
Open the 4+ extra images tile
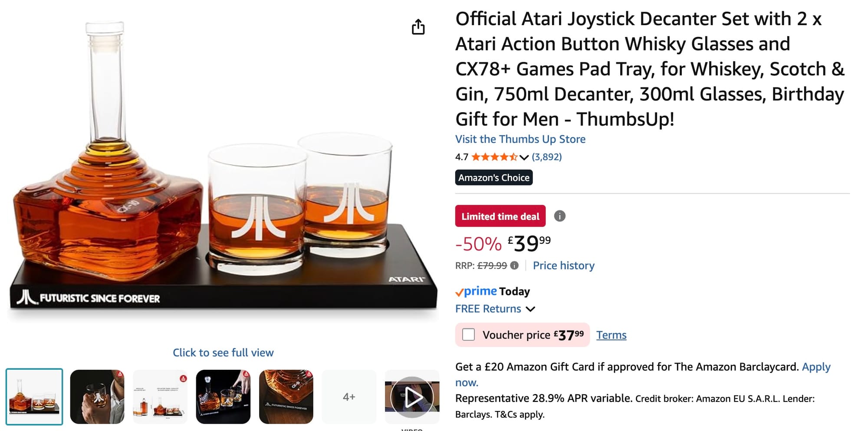click(349, 396)
